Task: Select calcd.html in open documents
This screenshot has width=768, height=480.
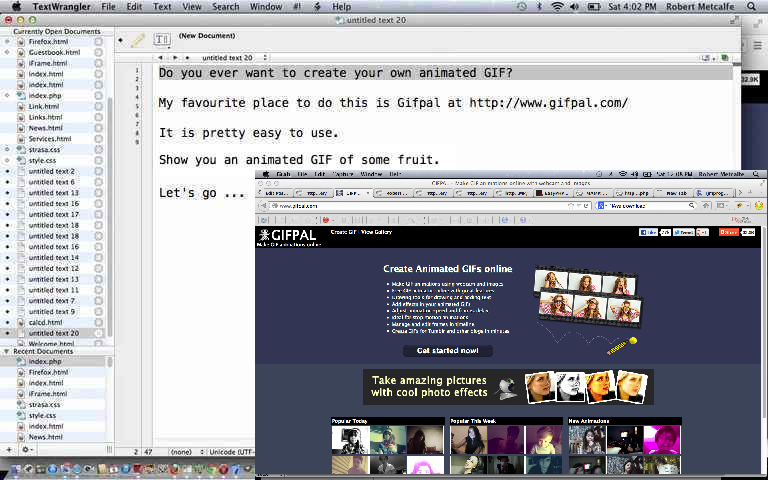Action: [x=45, y=322]
